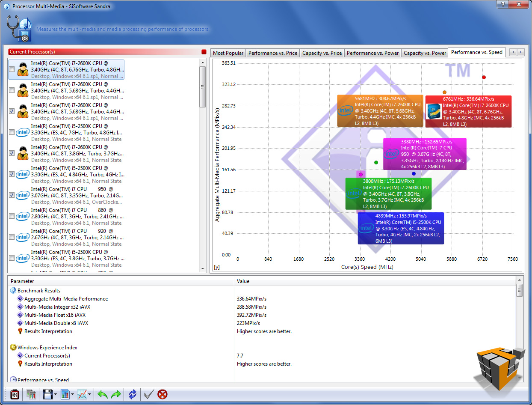Click the Windows Experience Index section icon
This screenshot has height=405, width=532.
(x=13, y=347)
